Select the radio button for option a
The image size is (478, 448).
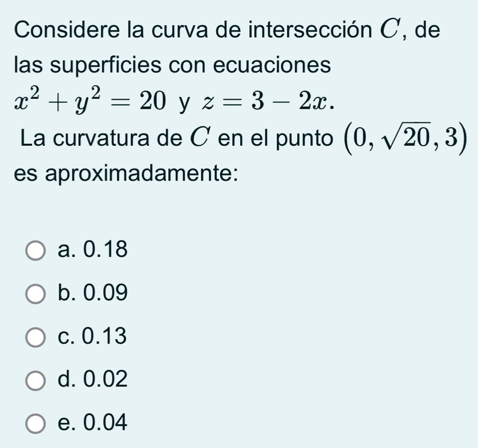point(36,251)
